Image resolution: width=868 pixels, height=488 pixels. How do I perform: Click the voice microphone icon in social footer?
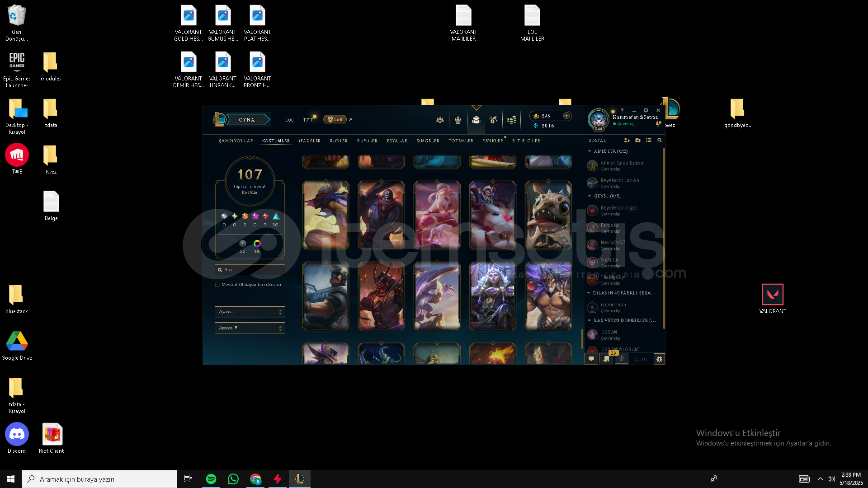(622, 359)
